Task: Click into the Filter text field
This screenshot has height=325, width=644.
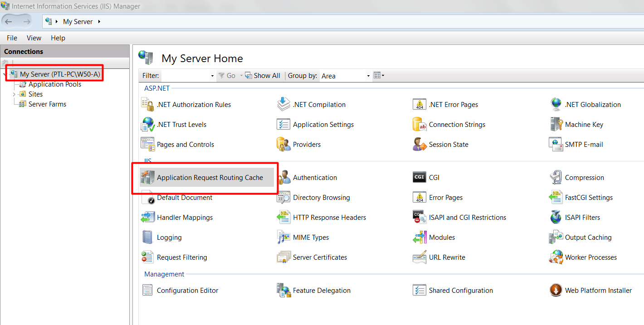Action: [x=185, y=76]
